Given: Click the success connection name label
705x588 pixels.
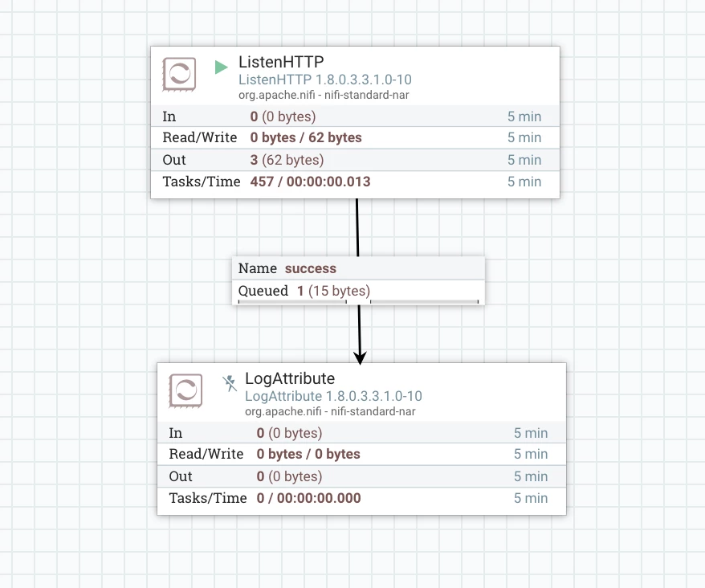Looking at the screenshot, I should 311,268.
